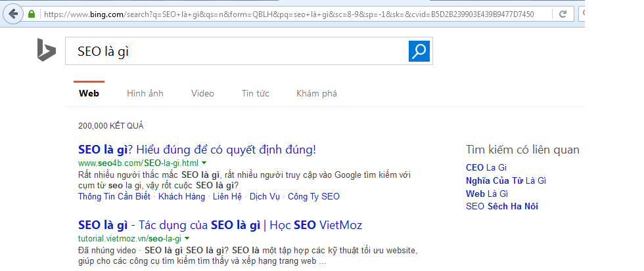Click the green padlock security icon
The height and width of the screenshot is (271, 644).
[x=32, y=14]
